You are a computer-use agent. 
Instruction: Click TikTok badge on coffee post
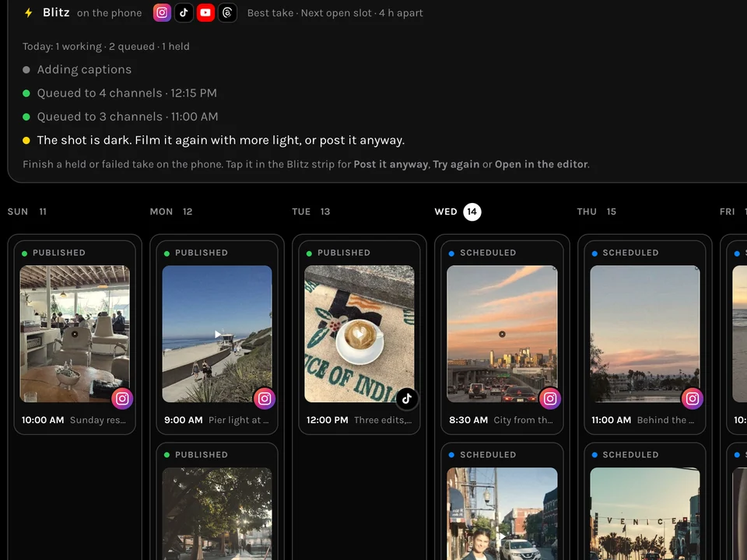coord(407,398)
